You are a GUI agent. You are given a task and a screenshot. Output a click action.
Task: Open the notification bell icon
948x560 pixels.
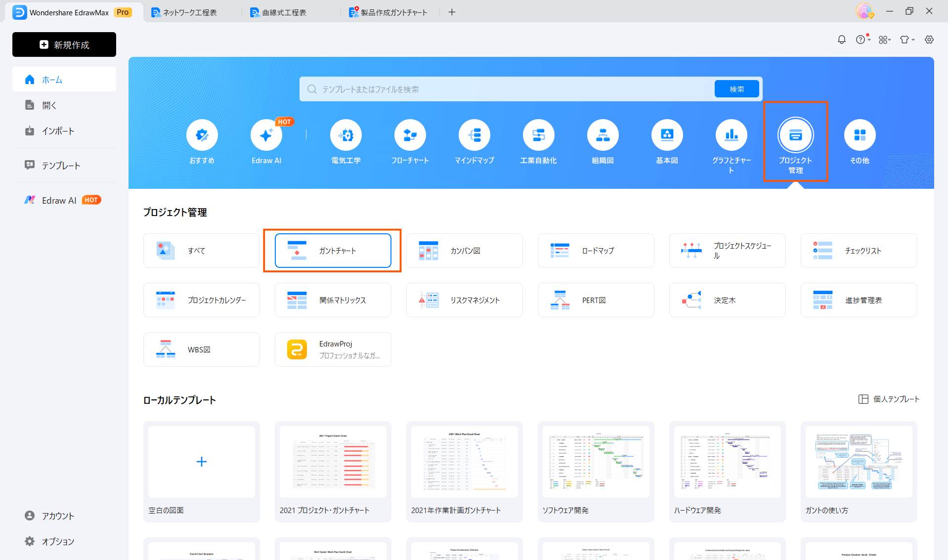842,40
